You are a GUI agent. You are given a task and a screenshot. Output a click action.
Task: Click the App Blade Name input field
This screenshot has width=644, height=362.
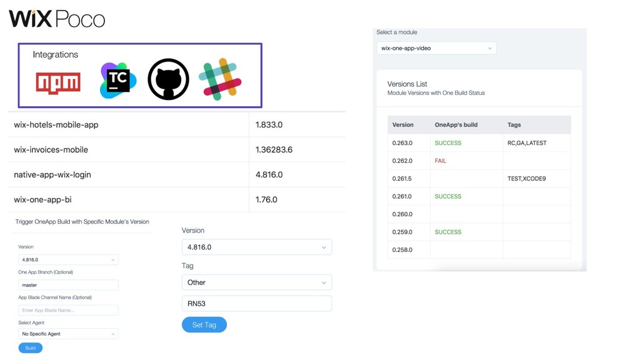click(68, 310)
